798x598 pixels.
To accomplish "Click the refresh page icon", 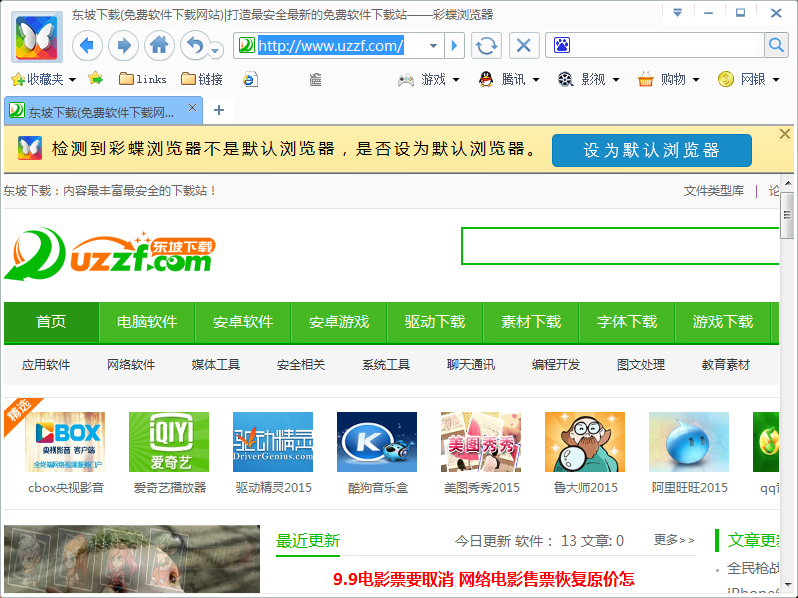I will tap(486, 46).
